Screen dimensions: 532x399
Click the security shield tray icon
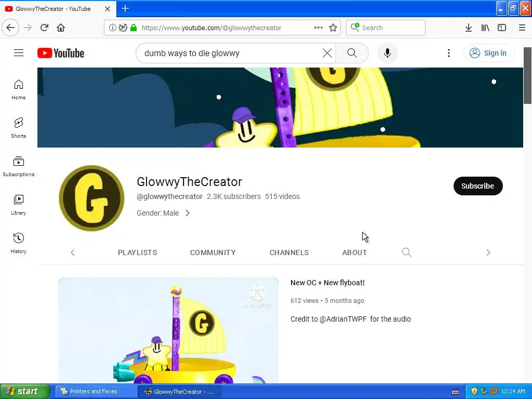click(x=474, y=391)
